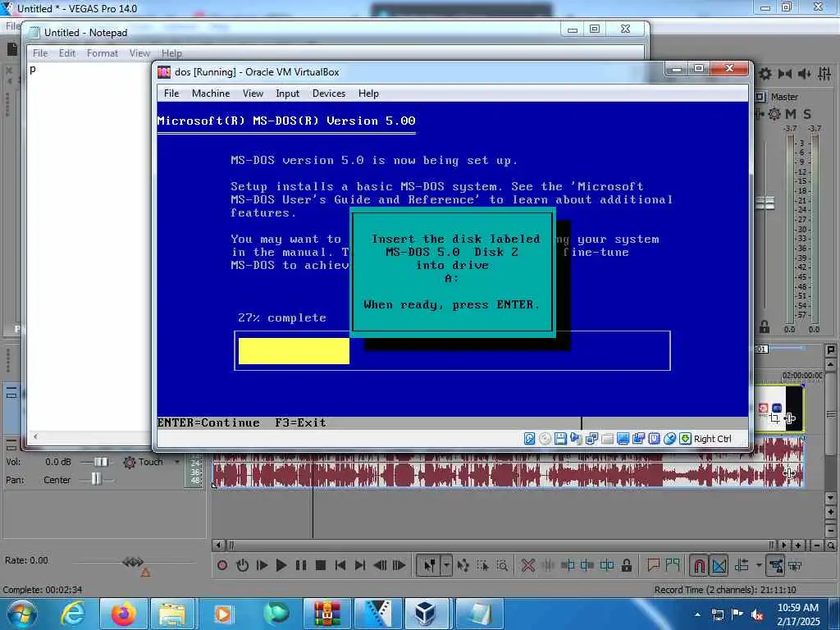Click green arrow keyboard capture icon
The image size is (840, 630).
[x=685, y=439]
